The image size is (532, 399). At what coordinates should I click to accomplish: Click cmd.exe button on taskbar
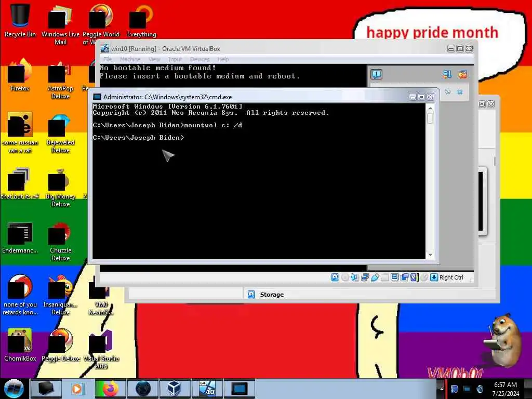pyautogui.click(x=239, y=389)
